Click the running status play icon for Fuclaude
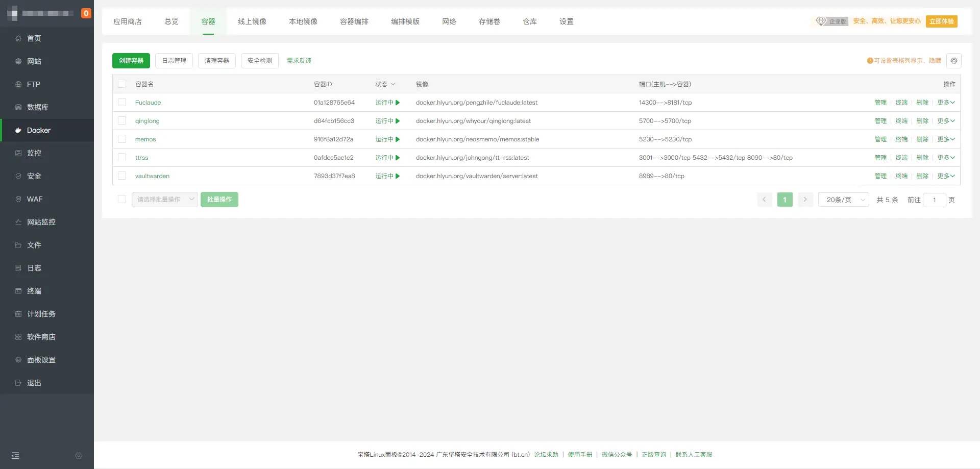Viewport: 980px width, 469px height. click(x=398, y=103)
